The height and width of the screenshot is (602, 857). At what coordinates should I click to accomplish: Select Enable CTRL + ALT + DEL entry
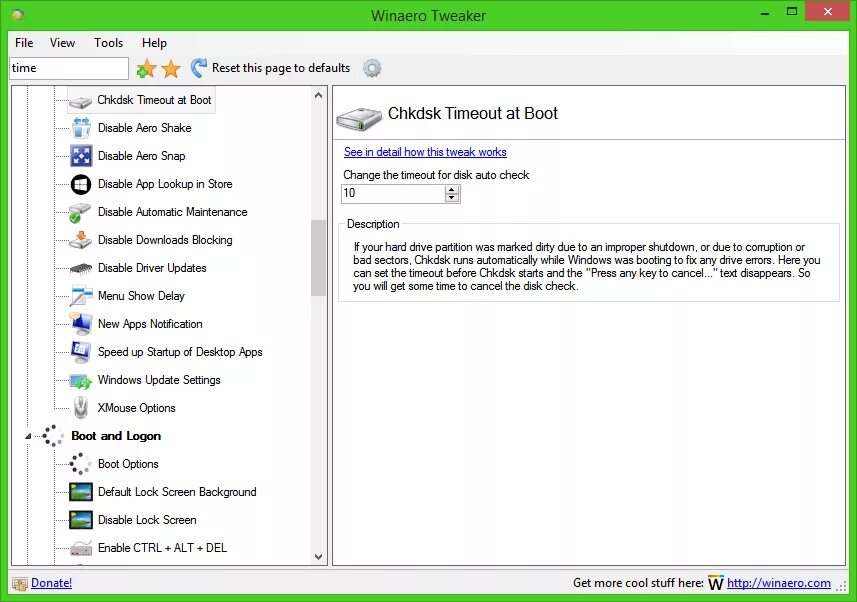point(162,548)
